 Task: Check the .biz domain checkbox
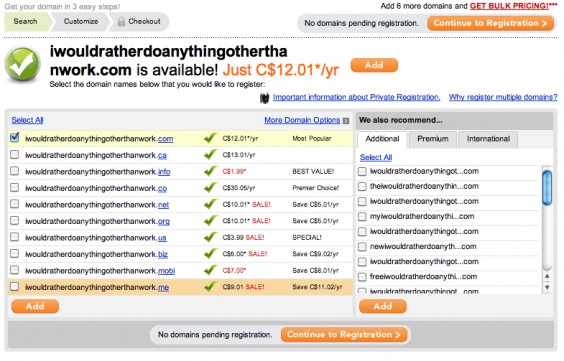(15, 253)
